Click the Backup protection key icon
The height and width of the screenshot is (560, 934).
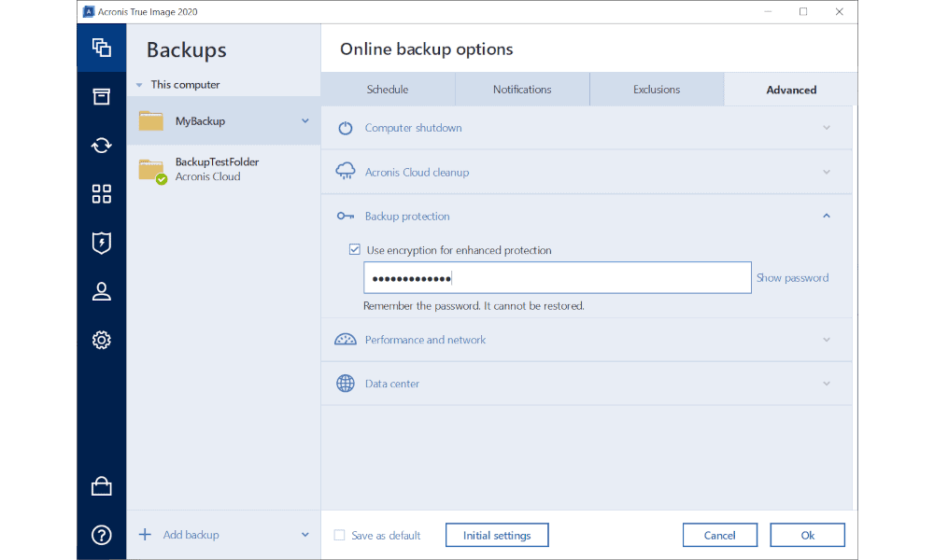point(346,216)
